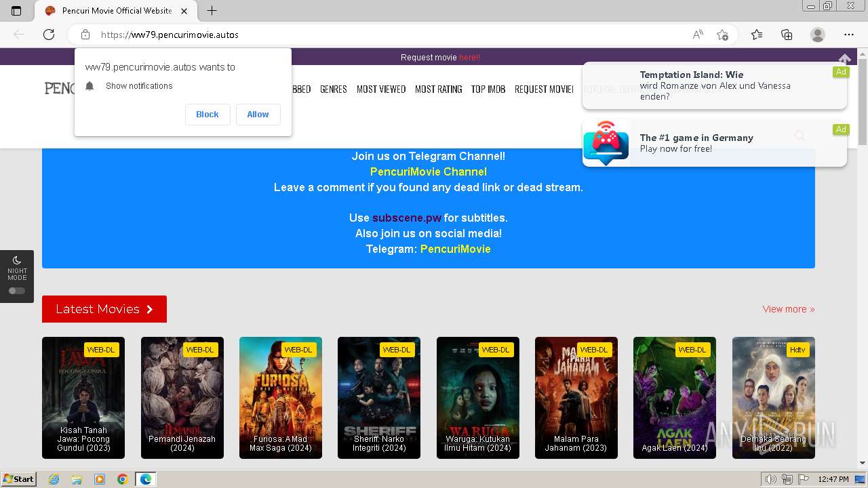Toggle the Night Mode switch
Viewport: 868px width, 488px height.
click(17, 291)
